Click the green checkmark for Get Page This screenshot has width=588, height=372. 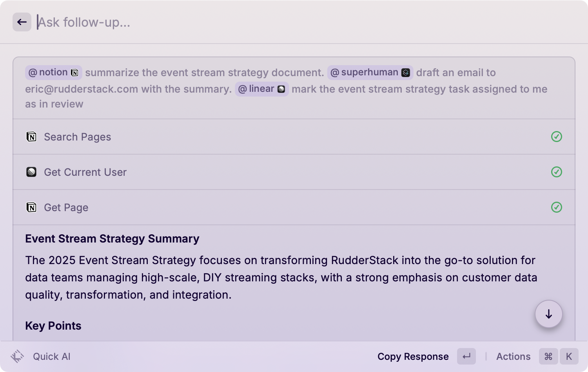point(556,207)
